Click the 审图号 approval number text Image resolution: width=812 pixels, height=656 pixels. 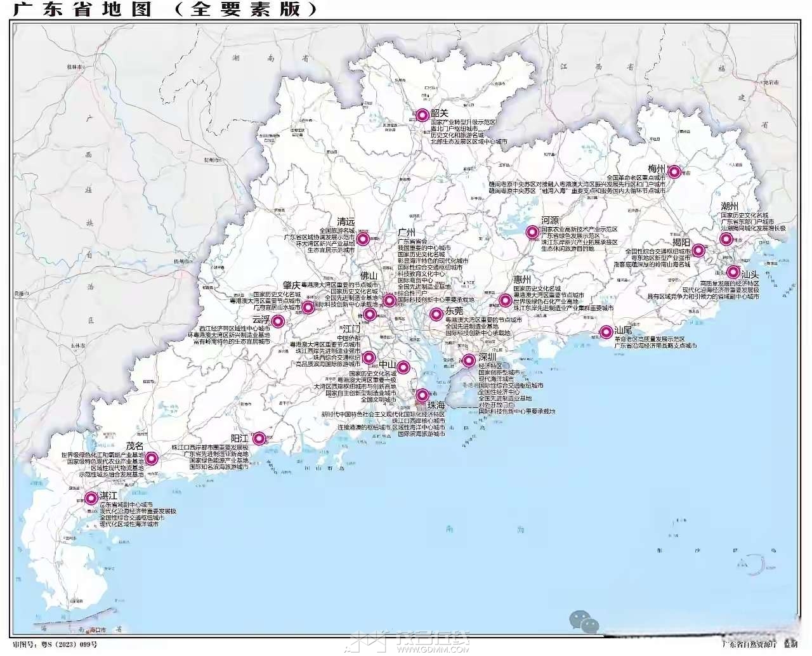point(55,645)
